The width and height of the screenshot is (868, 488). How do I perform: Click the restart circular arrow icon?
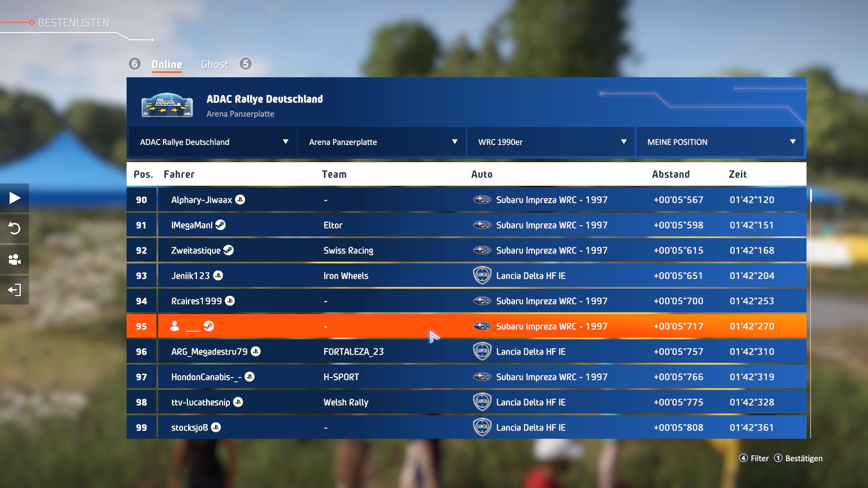[14, 229]
